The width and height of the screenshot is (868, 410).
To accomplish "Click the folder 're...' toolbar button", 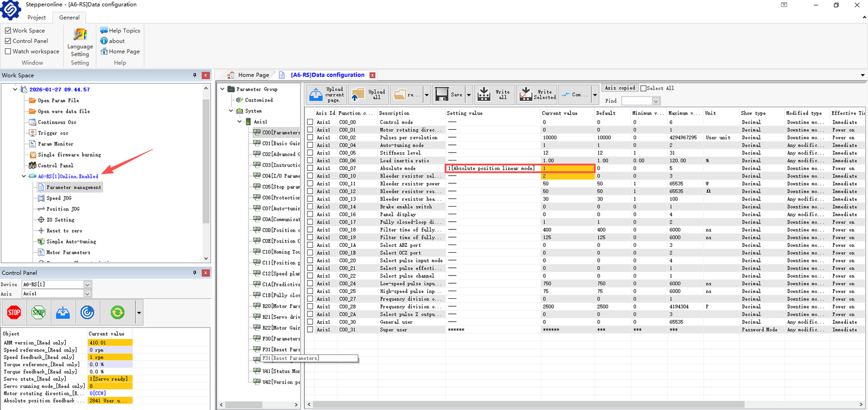I will point(407,95).
